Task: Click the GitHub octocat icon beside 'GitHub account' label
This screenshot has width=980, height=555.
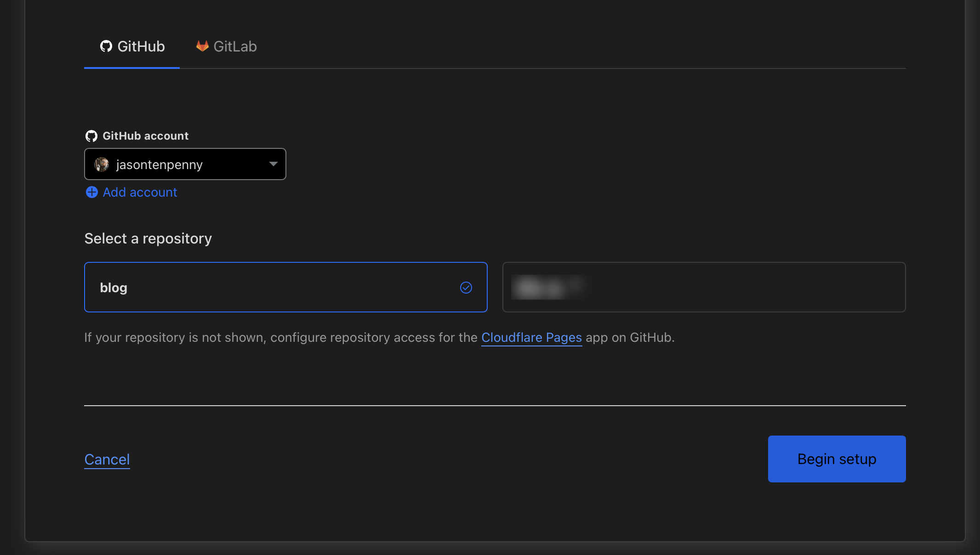Action: [91, 136]
